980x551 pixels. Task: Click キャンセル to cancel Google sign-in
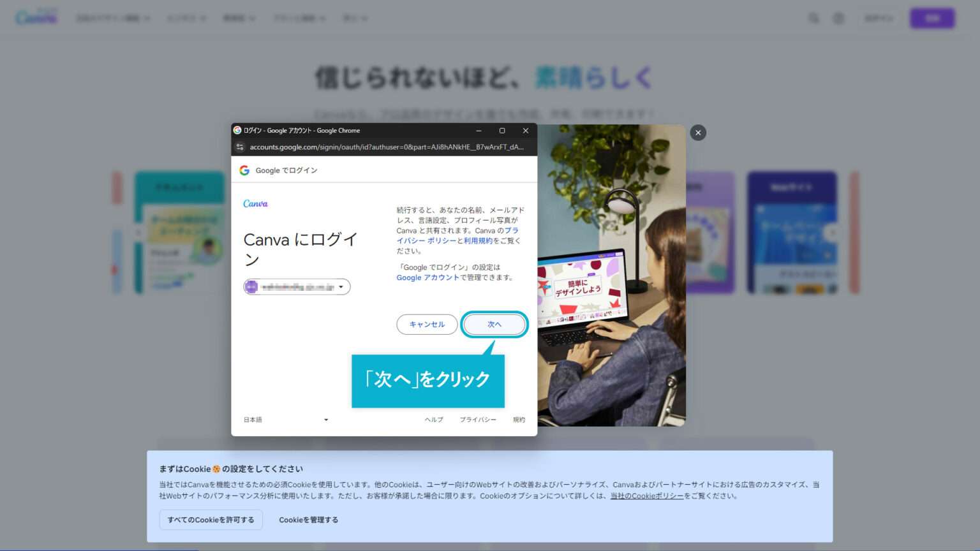click(426, 325)
